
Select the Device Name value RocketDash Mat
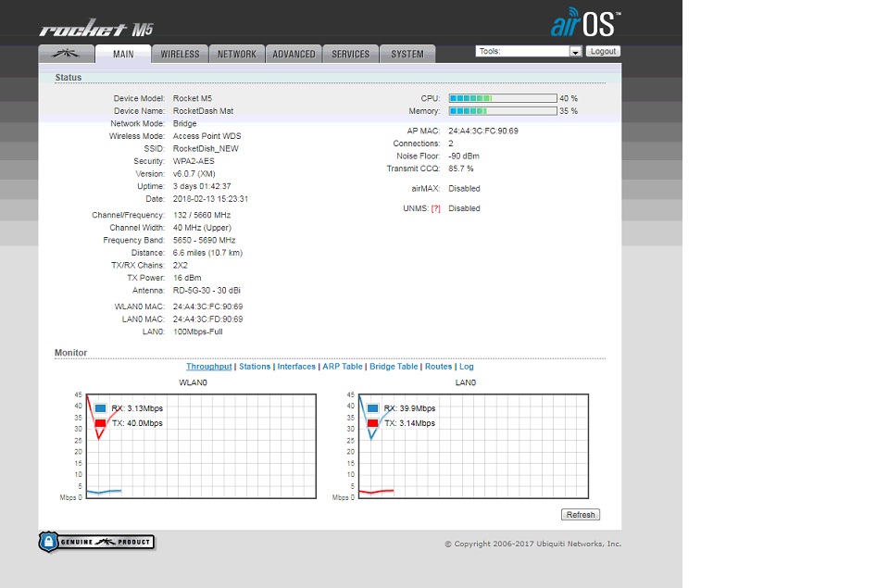(203, 111)
